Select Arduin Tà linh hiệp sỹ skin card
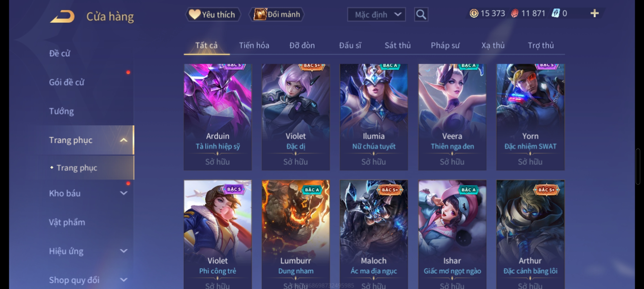The width and height of the screenshot is (644, 289). coord(217,117)
